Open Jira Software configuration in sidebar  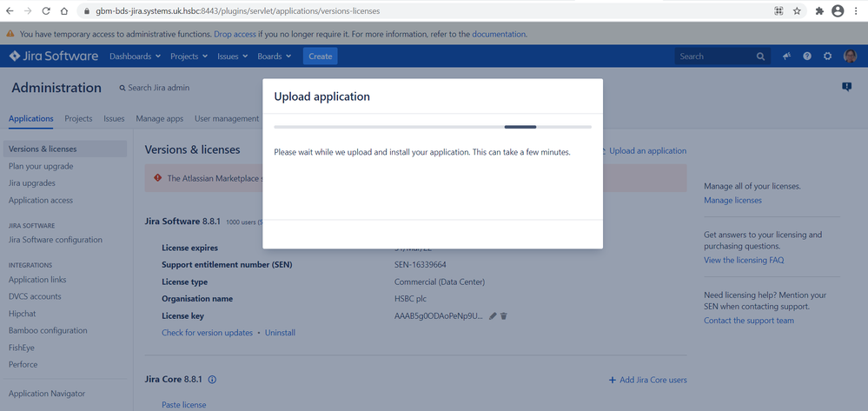click(x=56, y=240)
